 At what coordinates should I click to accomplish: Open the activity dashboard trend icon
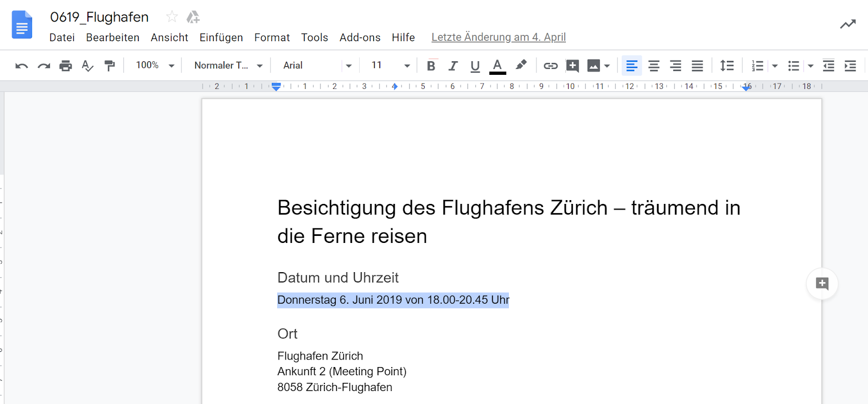point(848,24)
